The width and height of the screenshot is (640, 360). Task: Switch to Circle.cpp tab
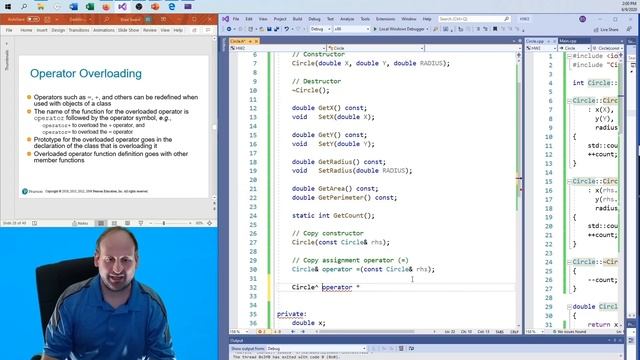[x=535, y=41]
